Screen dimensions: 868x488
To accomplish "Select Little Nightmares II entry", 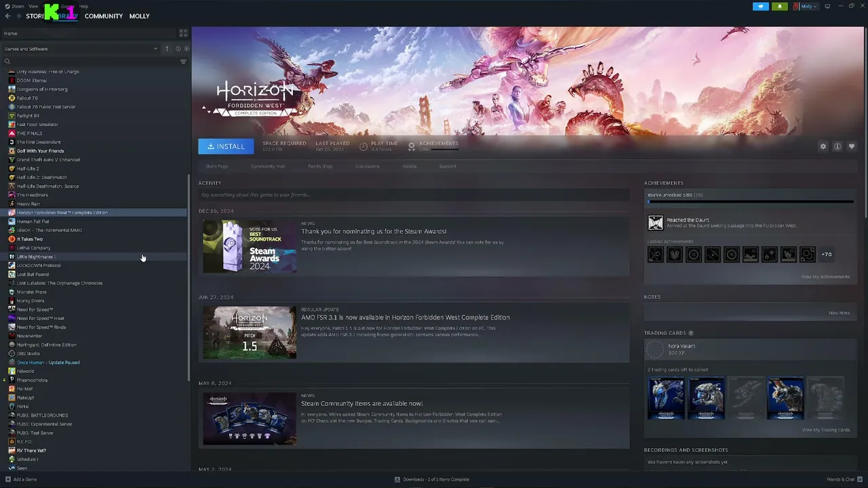I will (x=36, y=257).
